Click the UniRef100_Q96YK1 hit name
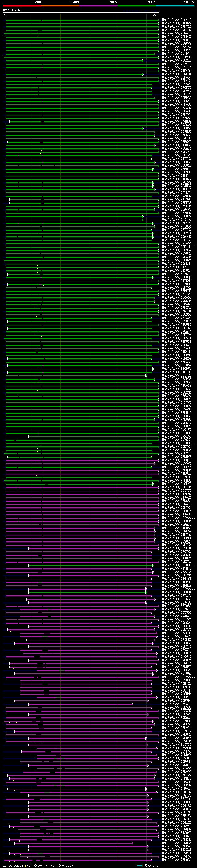Image resolution: width=197 pixels, height=868 pixels. click(x=177, y=551)
